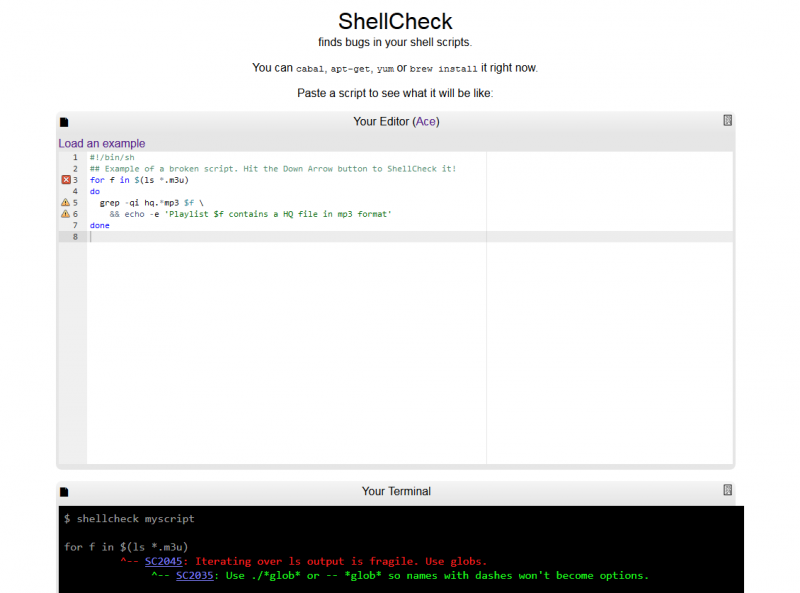Screen dimensions: 800x593
Task: Click the line number 1 in gutter
Action: click(x=75, y=157)
